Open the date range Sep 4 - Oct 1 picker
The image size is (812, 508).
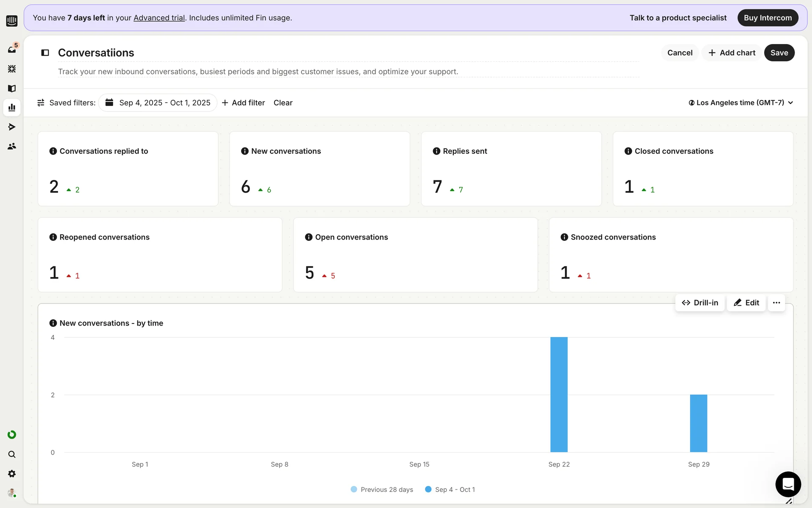[x=158, y=103]
